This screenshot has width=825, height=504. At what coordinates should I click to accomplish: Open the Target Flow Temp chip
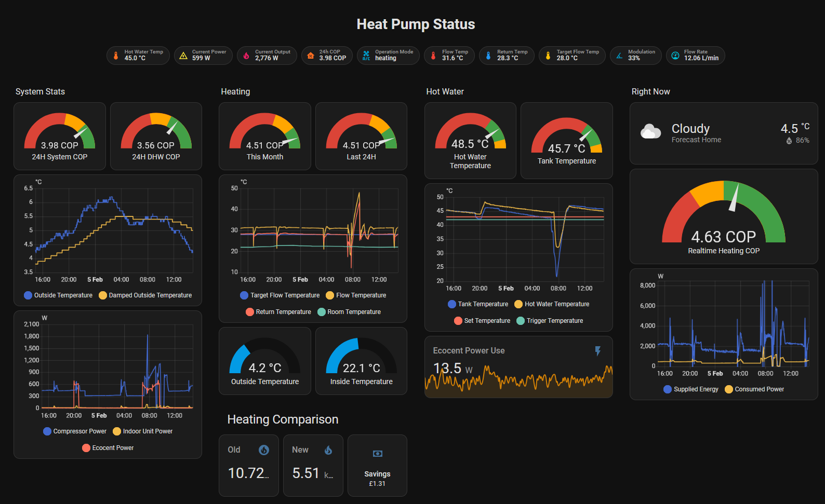click(x=572, y=56)
